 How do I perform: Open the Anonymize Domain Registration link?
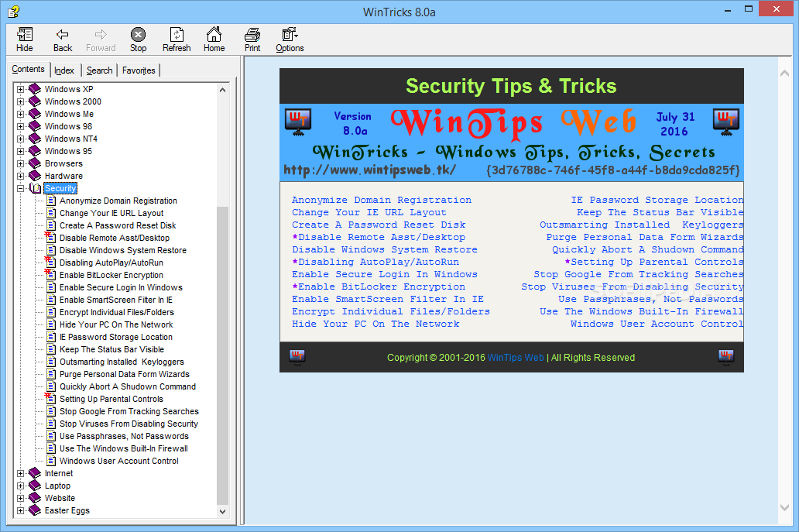pos(382,200)
